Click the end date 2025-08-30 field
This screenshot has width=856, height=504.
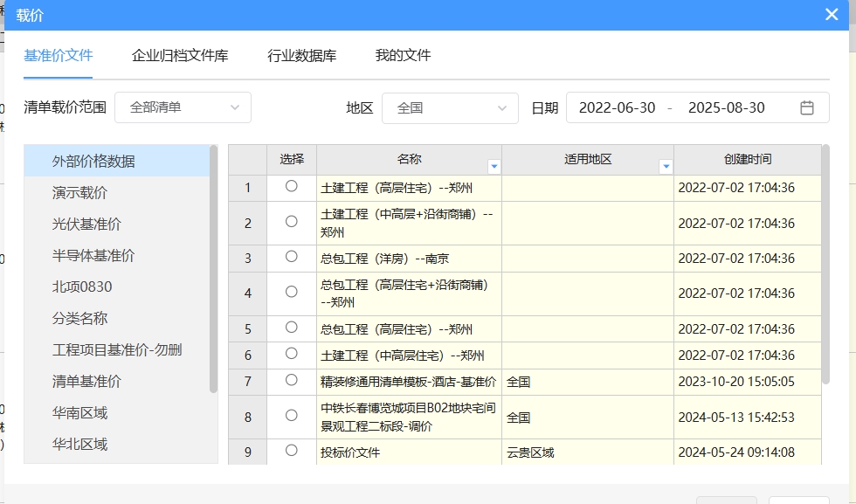726,108
